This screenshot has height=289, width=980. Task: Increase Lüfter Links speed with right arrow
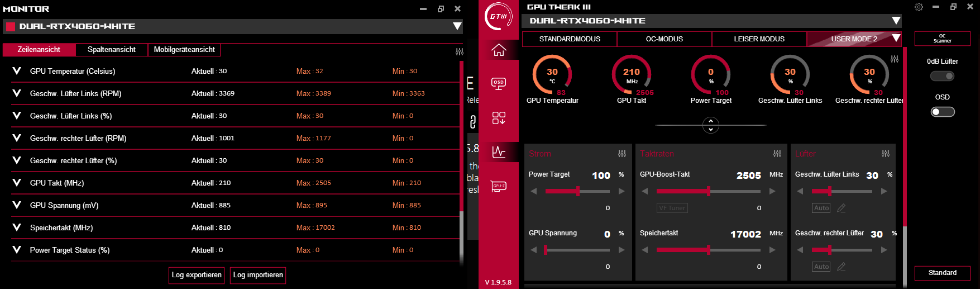coord(884,191)
